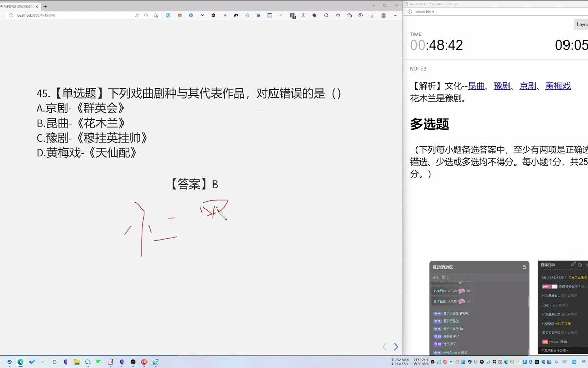Image resolution: width=588 pixels, height=368 pixels.
Task: Open browsing History icon on the toolbar
Action: 361,16
